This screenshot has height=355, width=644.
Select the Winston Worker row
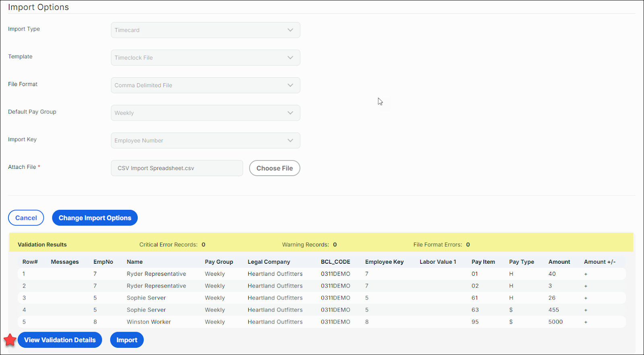(x=149, y=322)
